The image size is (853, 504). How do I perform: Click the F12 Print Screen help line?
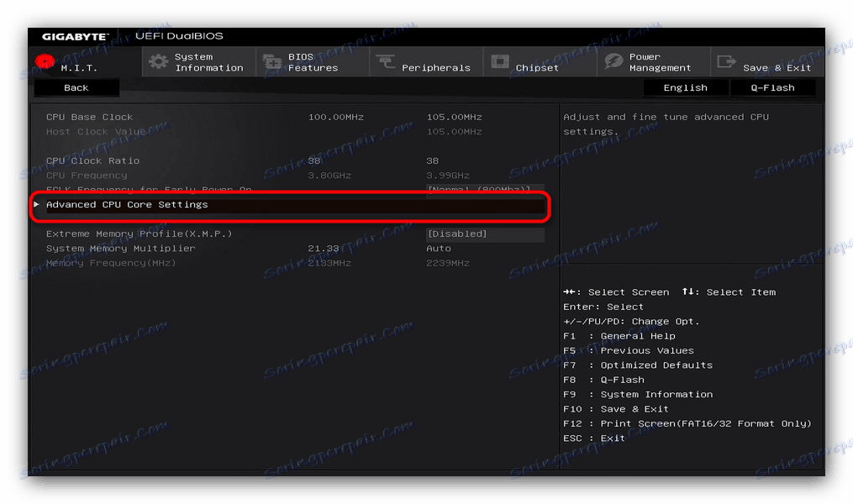coord(687,423)
